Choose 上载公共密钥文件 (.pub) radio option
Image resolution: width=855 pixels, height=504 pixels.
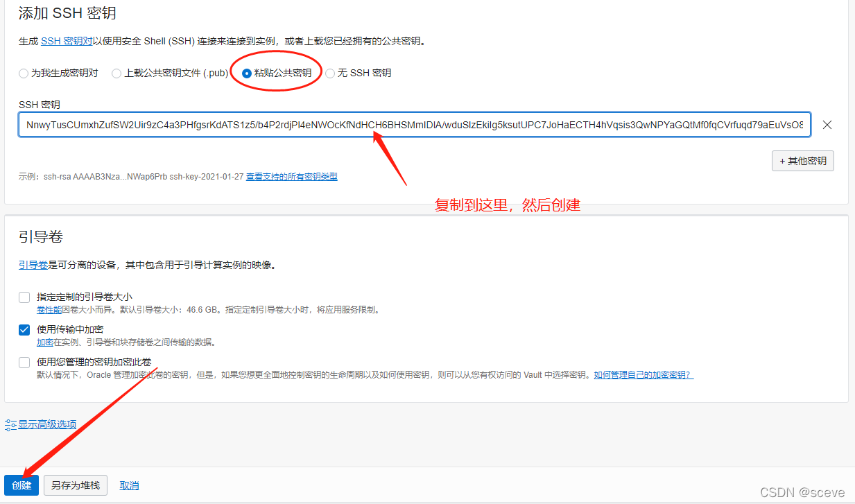[116, 73]
